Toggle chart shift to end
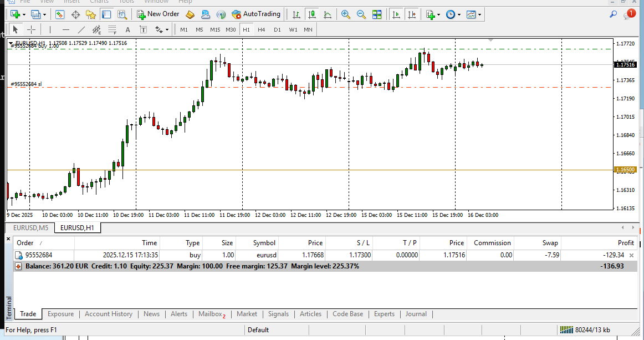The width and height of the screenshot is (644, 340). pos(412,14)
